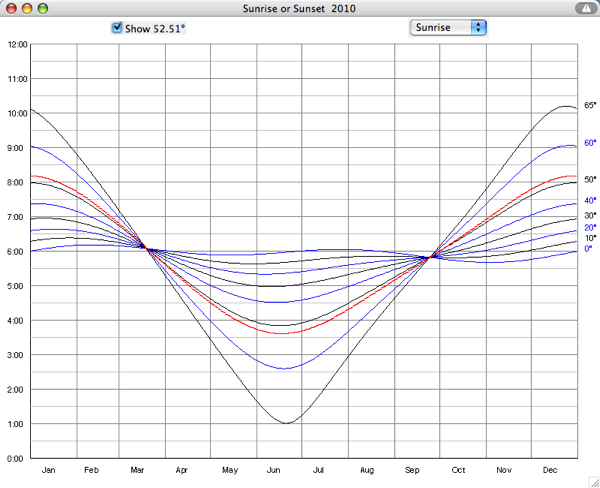600x488 pixels.
Task: Minimize the window with the yellow button
Action: [27, 8]
